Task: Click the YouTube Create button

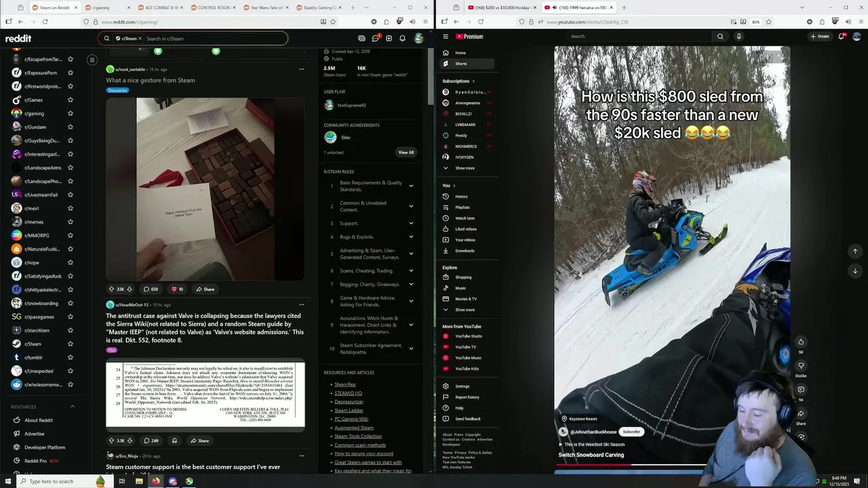Action: coord(821,37)
